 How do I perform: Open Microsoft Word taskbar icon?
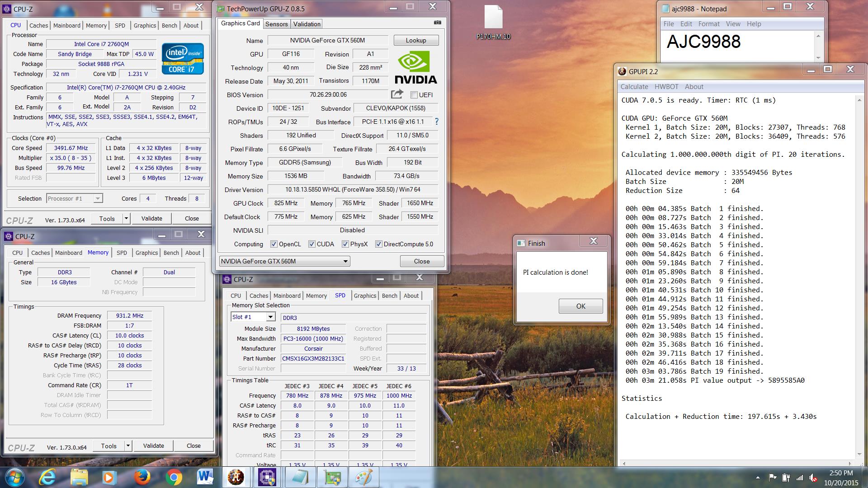pos(205,477)
